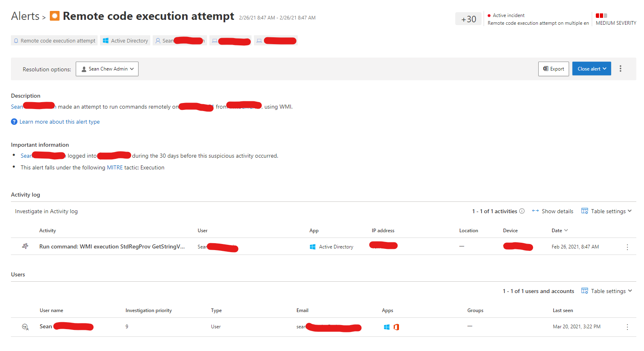The image size is (644, 351).
Task: Open Learn more about this alert type
Action: pyautogui.click(x=60, y=122)
